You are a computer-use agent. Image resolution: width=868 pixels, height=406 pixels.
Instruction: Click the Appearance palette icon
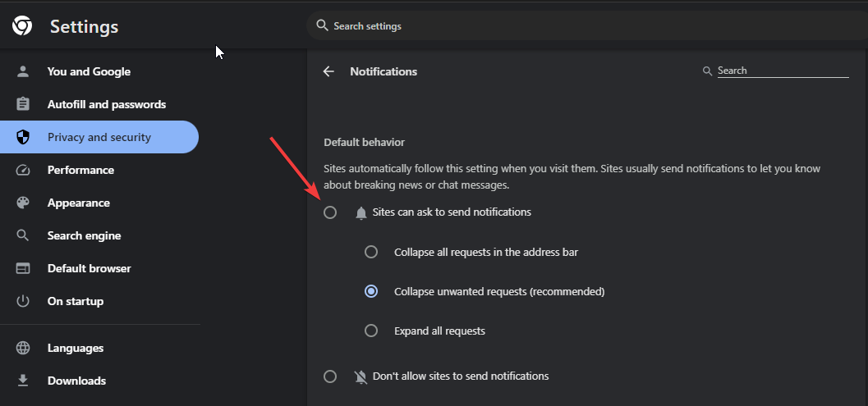click(23, 203)
